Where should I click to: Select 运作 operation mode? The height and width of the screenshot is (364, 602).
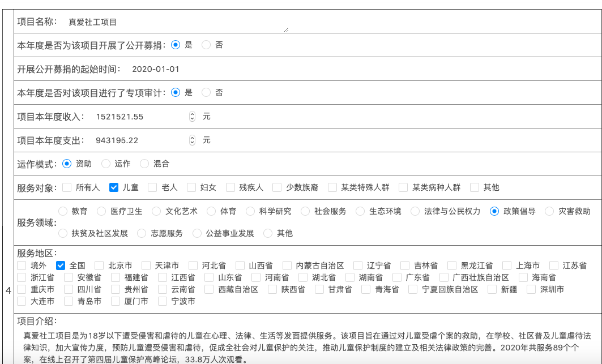click(x=105, y=164)
